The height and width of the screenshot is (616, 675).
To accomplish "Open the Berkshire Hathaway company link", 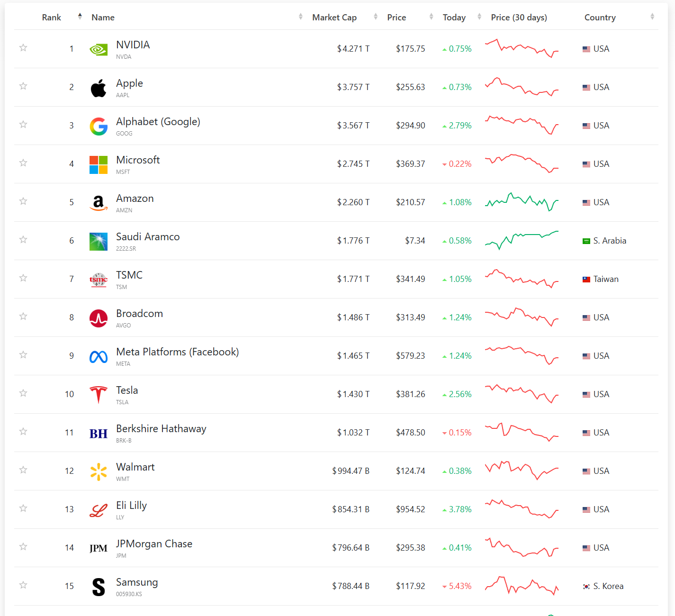I will click(x=161, y=428).
